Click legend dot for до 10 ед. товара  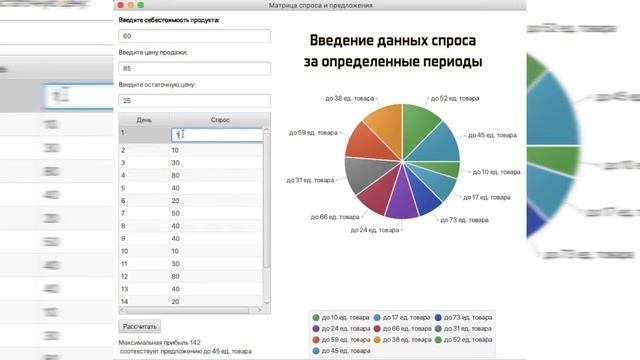(x=316, y=318)
